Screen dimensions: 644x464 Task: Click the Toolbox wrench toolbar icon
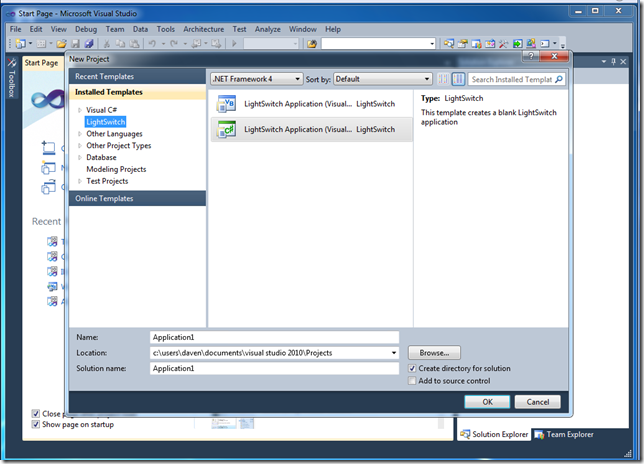tap(504, 44)
